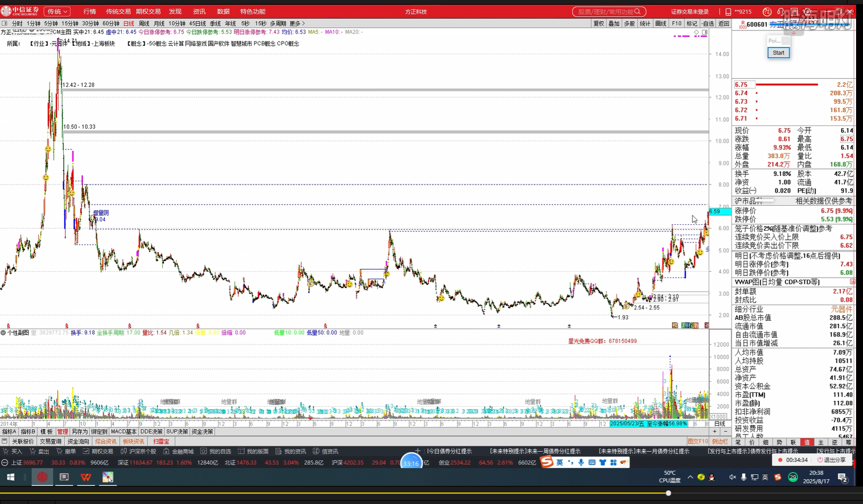
Task: Click the 管理 indicator button
Action: coord(63,432)
